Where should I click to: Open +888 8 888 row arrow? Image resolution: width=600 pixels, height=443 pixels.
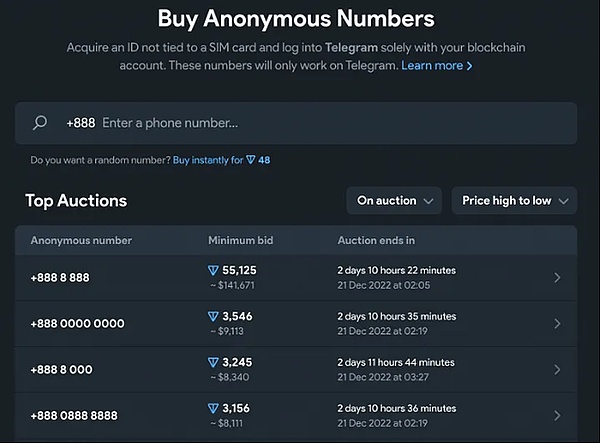[557, 278]
